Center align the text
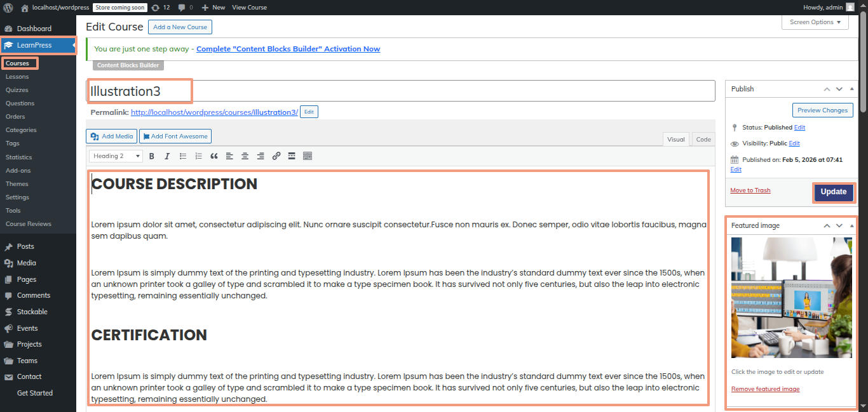This screenshot has width=868, height=412. click(245, 156)
